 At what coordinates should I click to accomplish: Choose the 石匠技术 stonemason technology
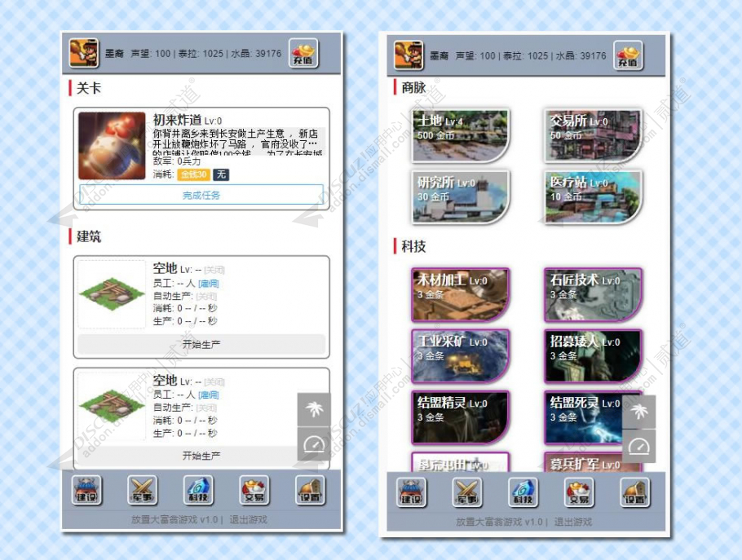tap(591, 295)
